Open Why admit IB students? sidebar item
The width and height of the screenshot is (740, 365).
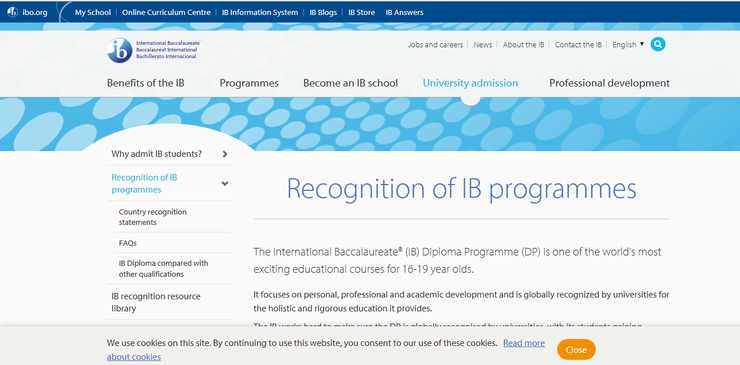pyautogui.click(x=157, y=154)
